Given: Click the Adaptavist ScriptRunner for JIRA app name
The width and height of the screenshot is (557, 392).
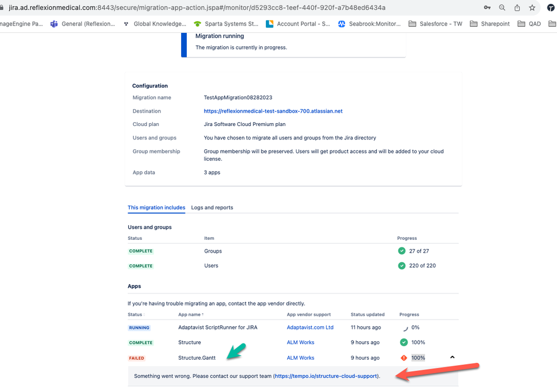Looking at the screenshot, I should (218, 327).
